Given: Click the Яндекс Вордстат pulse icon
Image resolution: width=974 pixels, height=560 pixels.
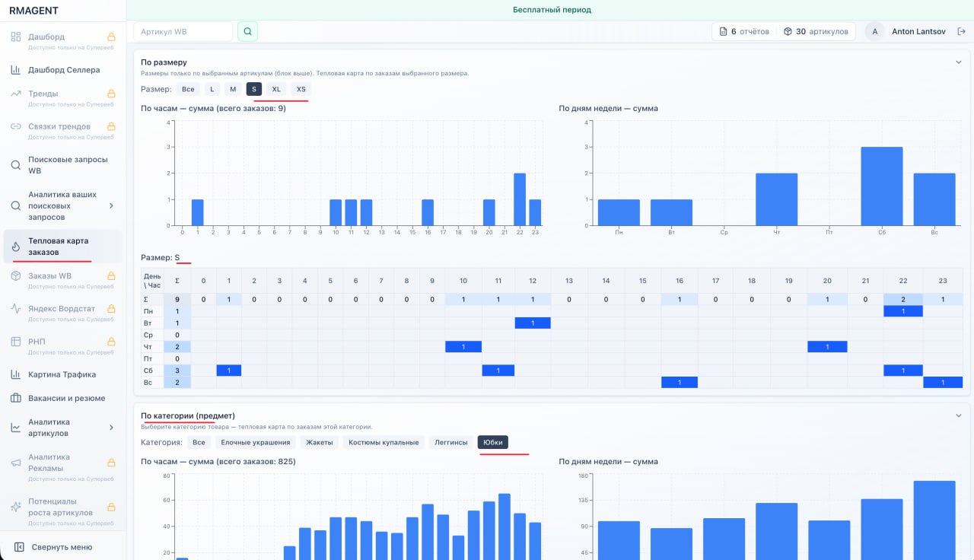Looking at the screenshot, I should pos(15,309).
